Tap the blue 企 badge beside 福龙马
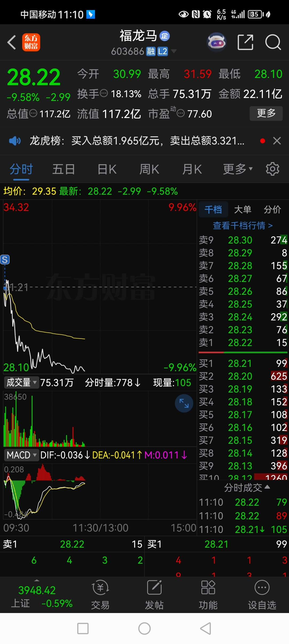 pos(164,36)
